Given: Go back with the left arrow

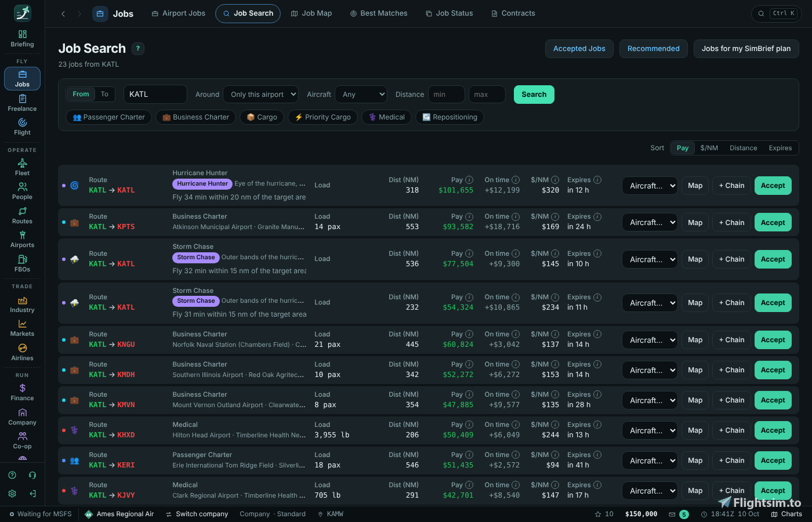Looking at the screenshot, I should point(63,13).
